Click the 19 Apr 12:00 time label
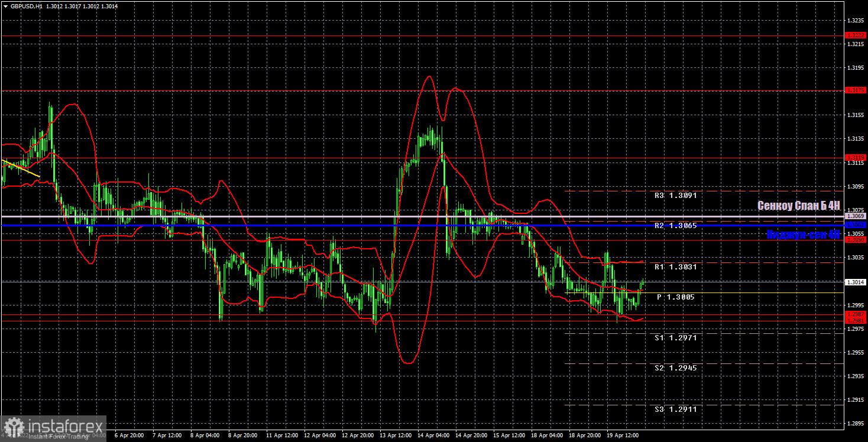Image resolution: width=868 pixels, height=442 pixels. coord(622,435)
